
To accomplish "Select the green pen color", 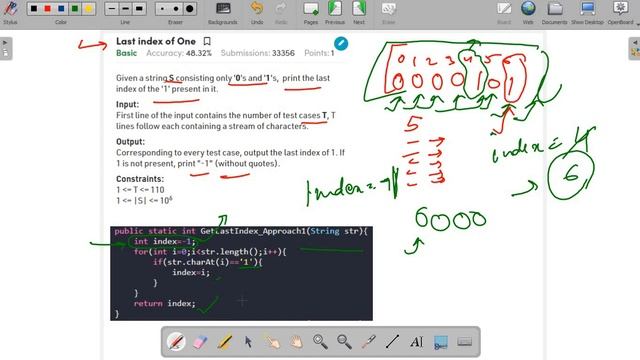I will coord(75,9).
